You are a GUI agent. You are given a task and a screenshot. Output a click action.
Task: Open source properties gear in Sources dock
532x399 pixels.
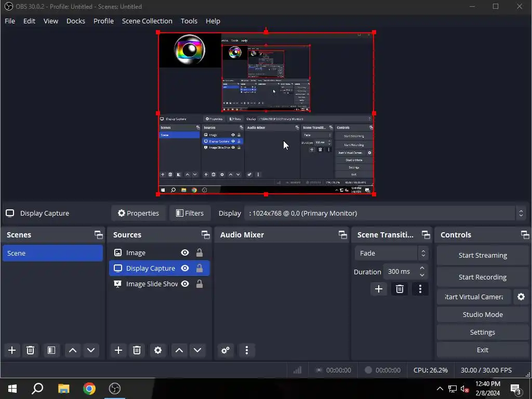158,350
